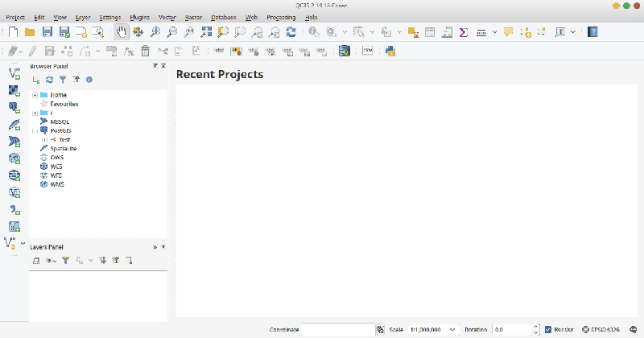Select the Identify Features tool

point(314,32)
